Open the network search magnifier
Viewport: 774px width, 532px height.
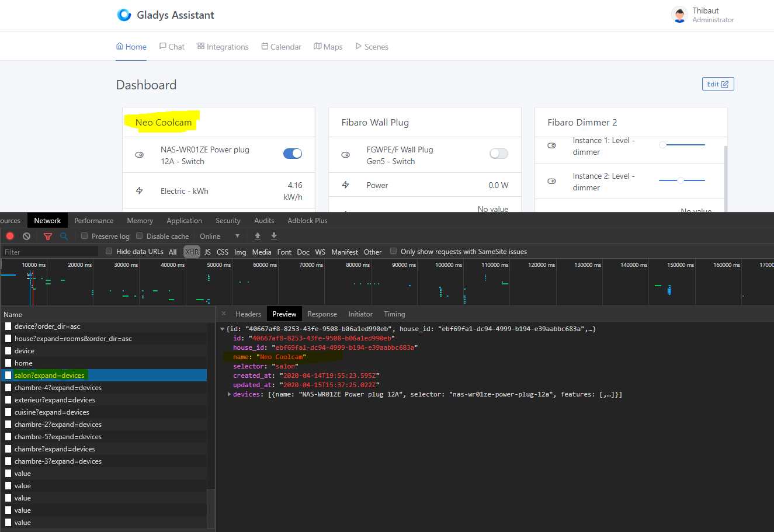coord(64,236)
